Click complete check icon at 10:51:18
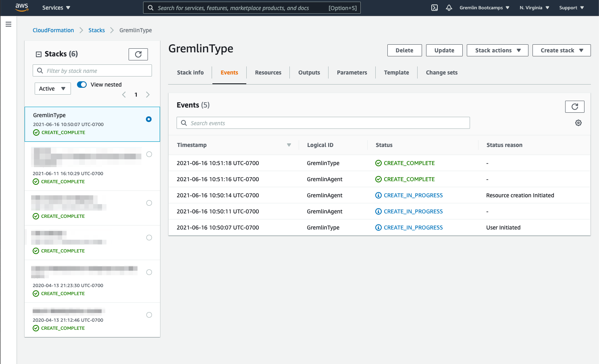Image resolution: width=599 pixels, height=364 pixels. pyautogui.click(x=379, y=163)
